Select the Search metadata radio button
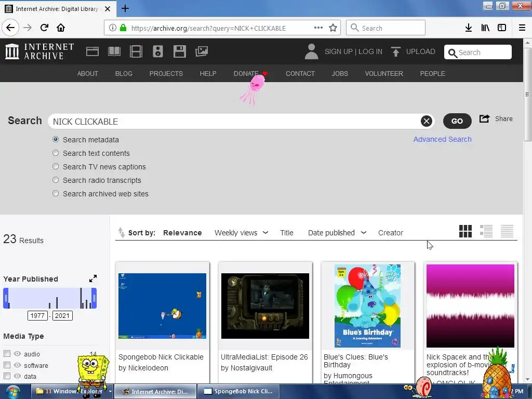 tap(56, 139)
